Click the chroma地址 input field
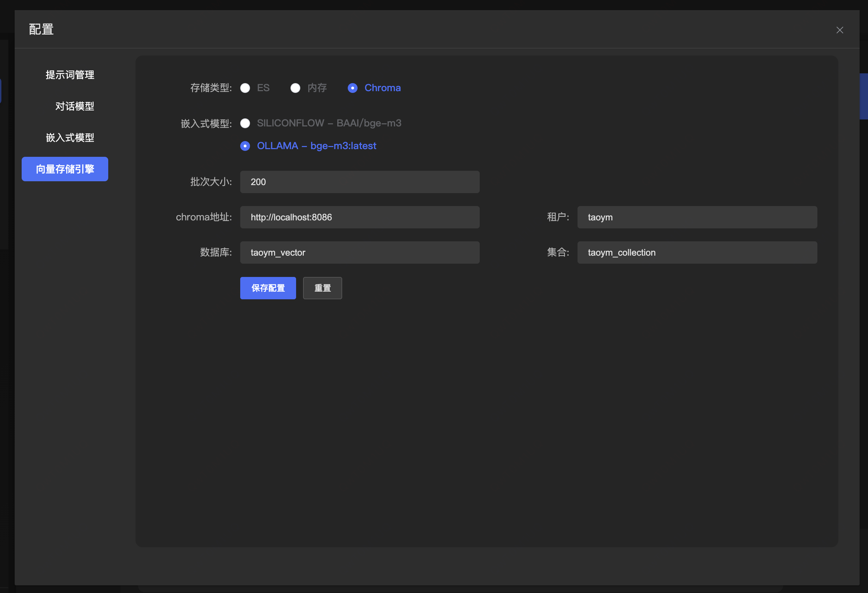 click(x=359, y=217)
